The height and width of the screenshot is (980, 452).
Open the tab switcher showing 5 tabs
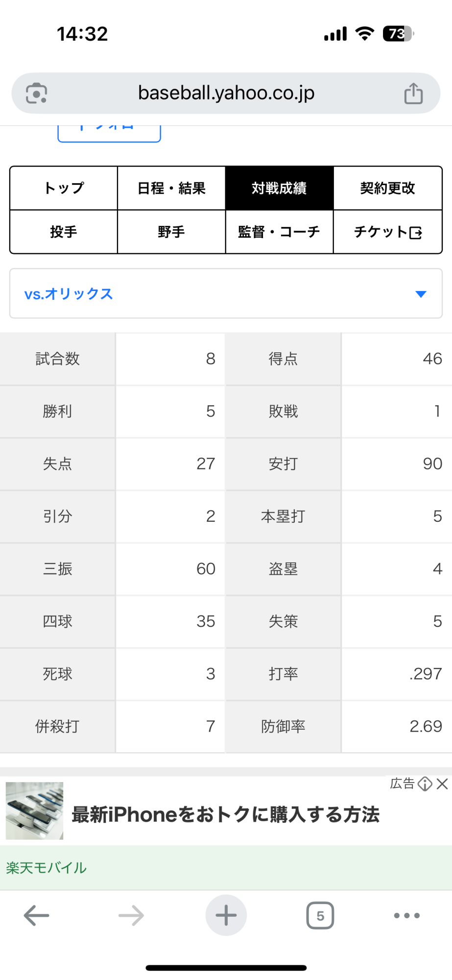click(320, 915)
